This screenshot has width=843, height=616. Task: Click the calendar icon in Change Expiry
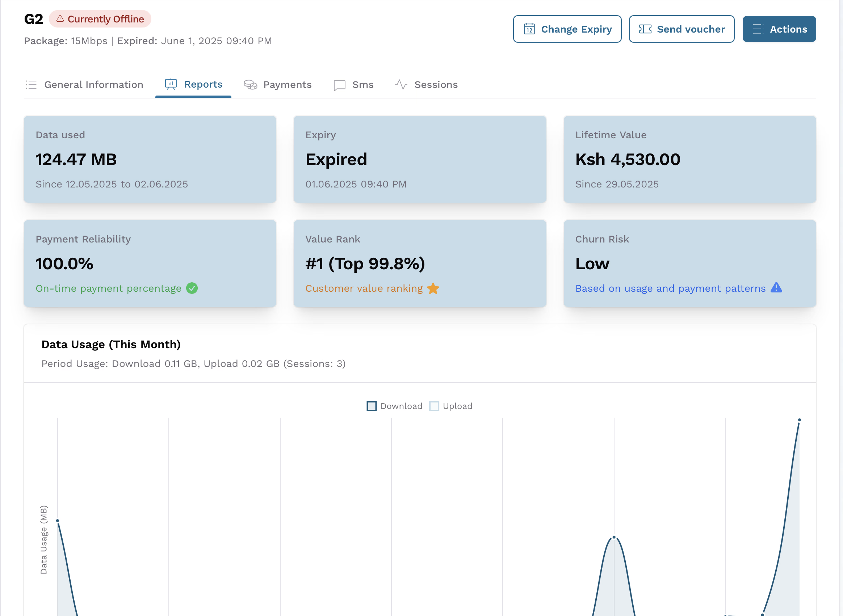pyautogui.click(x=529, y=29)
